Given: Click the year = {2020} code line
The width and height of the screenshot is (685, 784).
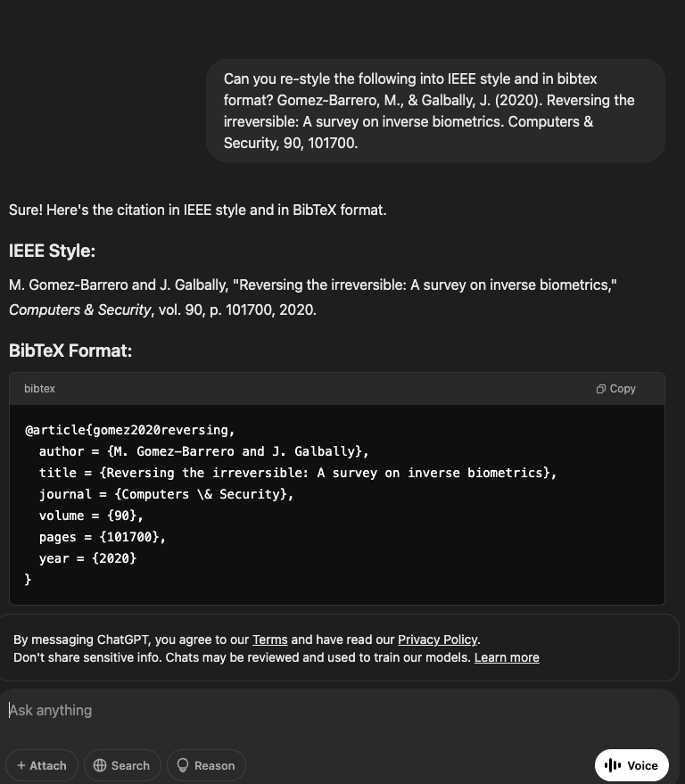Looking at the screenshot, I should (87, 558).
